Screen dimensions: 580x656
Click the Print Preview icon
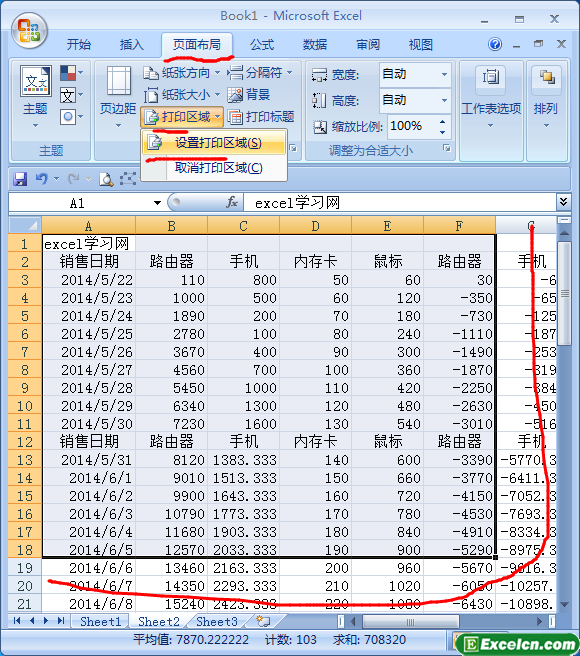[106, 179]
